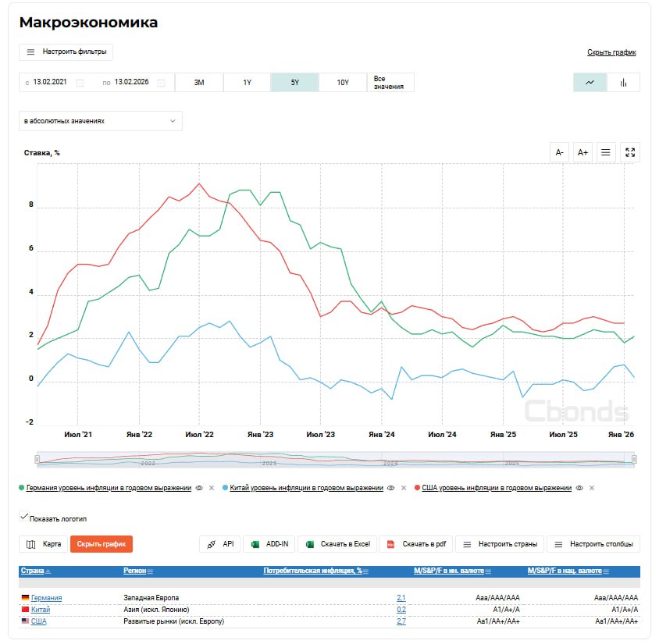652x644 pixels.
Task: Open calendar for start date field
Action: coord(80,83)
